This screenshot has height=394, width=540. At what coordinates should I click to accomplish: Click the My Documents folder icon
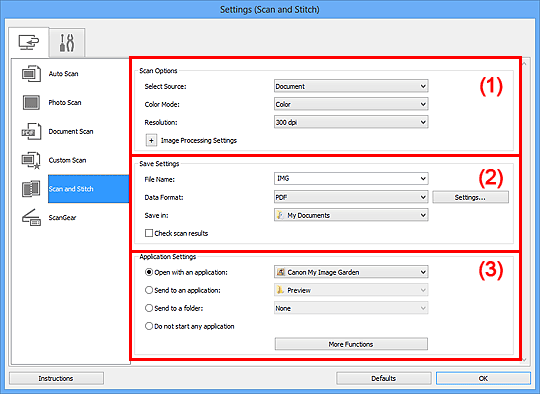[280, 215]
